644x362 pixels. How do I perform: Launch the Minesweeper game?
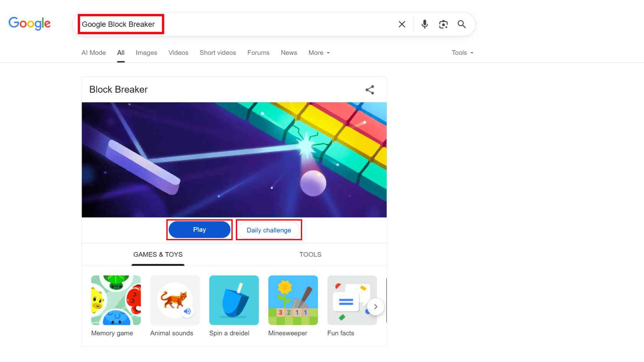292,300
